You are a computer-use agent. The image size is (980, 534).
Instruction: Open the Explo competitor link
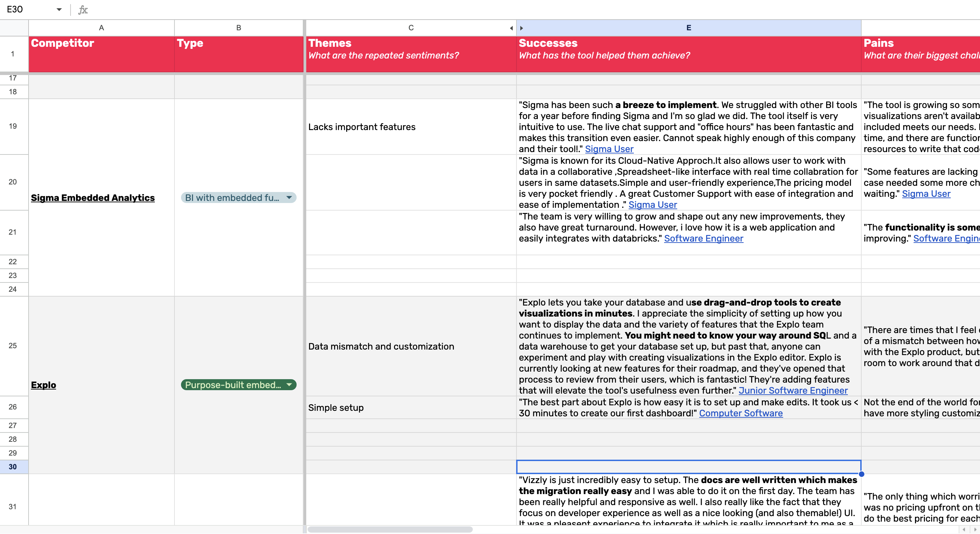(43, 385)
